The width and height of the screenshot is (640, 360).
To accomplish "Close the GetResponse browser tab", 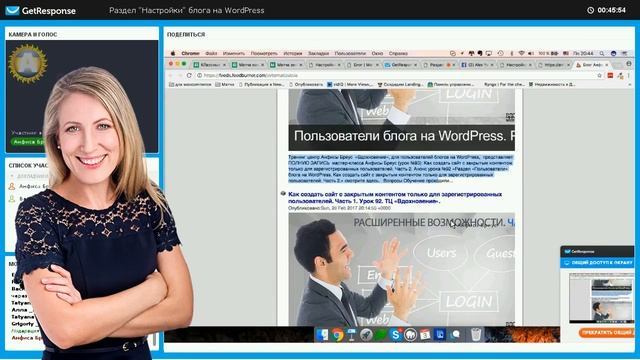I will [x=416, y=65].
